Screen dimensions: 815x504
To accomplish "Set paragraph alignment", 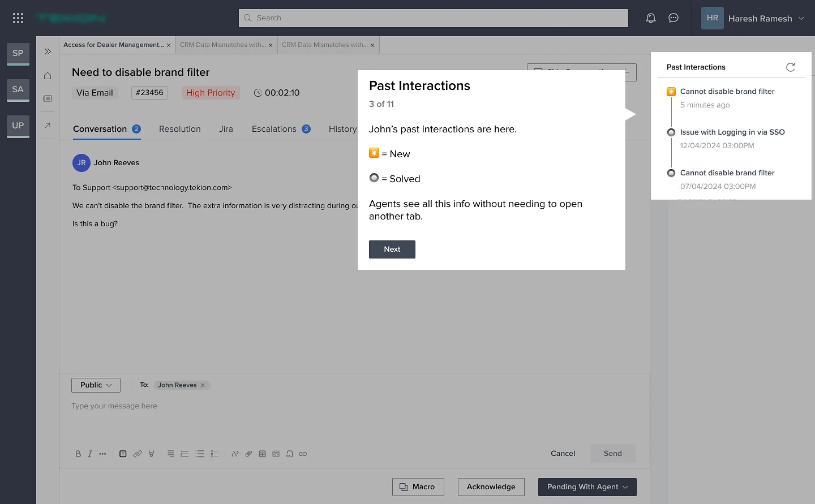I will coord(170,454).
